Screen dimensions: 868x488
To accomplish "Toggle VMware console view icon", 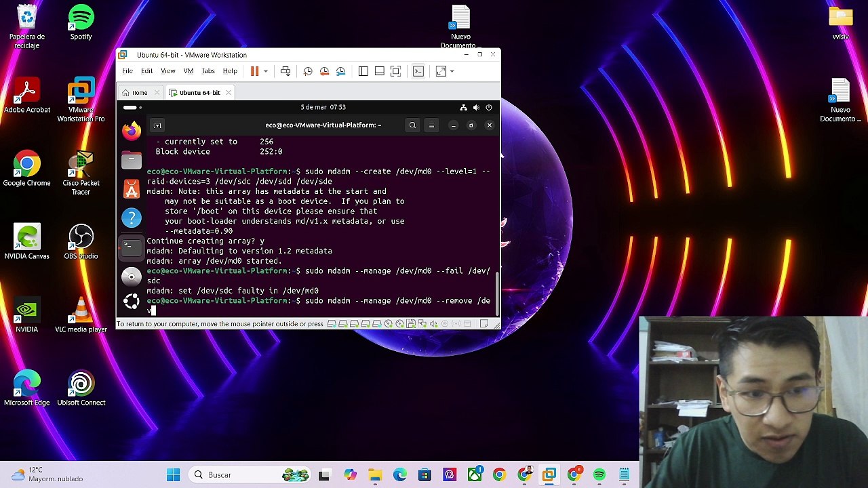I will click(x=418, y=71).
